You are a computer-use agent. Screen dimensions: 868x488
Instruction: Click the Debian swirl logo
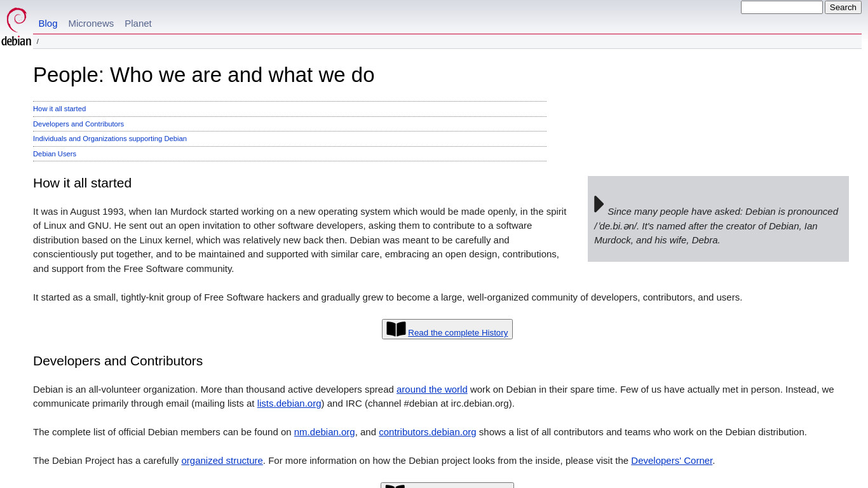[x=16, y=27]
